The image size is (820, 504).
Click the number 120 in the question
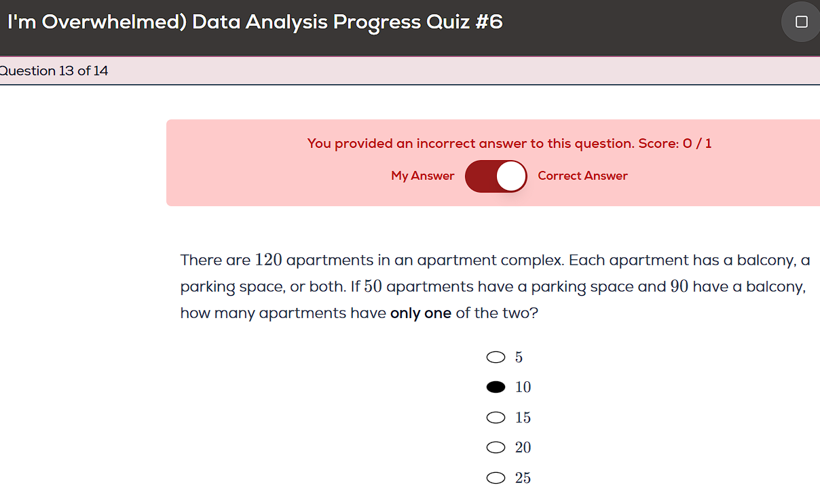(x=268, y=260)
